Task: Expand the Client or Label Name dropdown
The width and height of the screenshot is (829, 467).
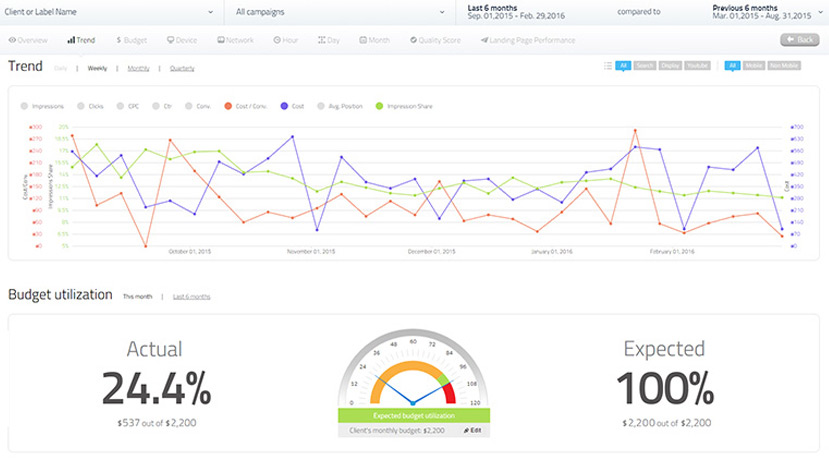Action: click(109, 12)
